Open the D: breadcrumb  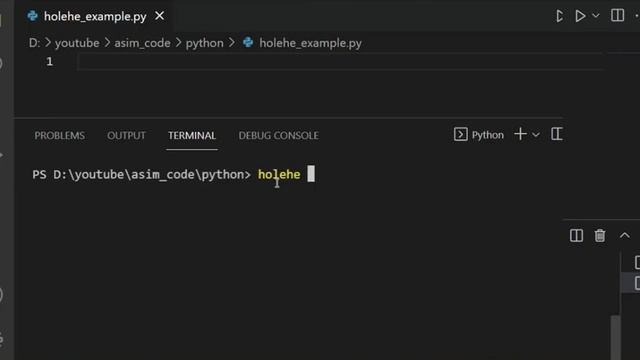pyautogui.click(x=34, y=43)
